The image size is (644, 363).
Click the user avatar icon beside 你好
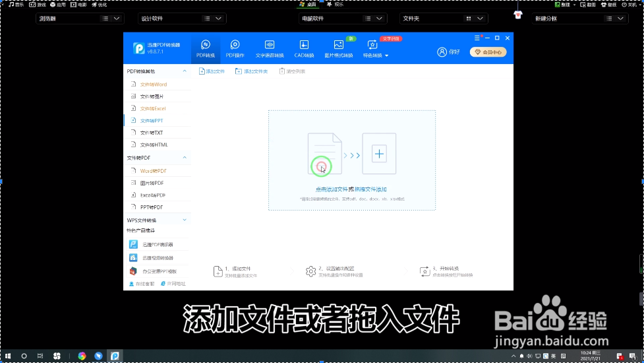tap(442, 51)
